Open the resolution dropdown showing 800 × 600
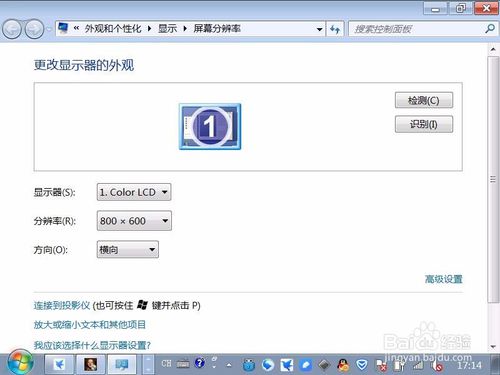Image resolution: width=500 pixels, height=375 pixels. point(134,221)
